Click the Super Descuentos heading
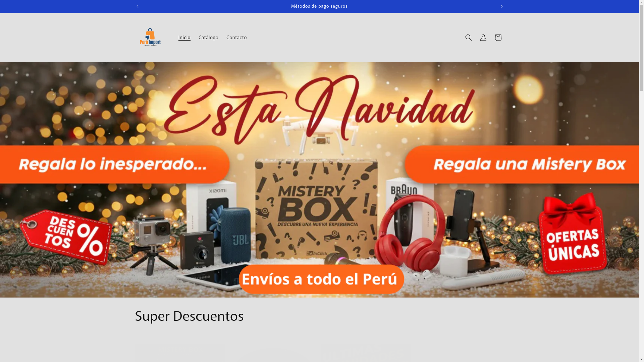The image size is (644, 362). (x=189, y=316)
